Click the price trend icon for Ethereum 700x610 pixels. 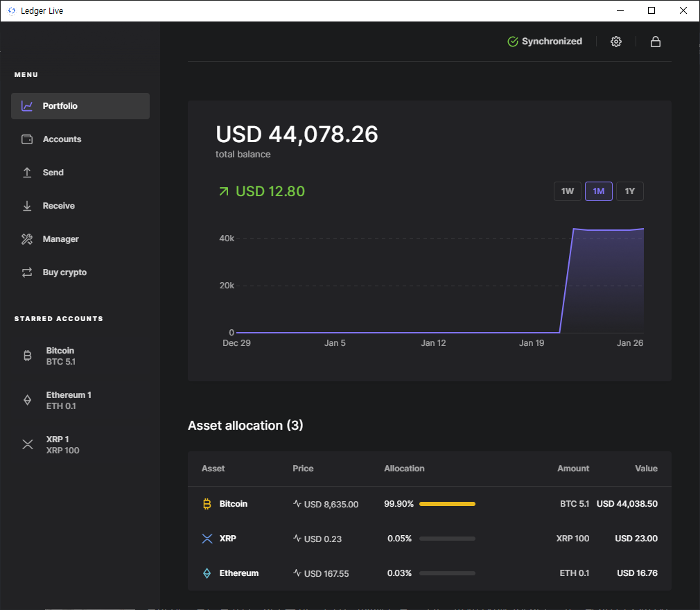[297, 573]
